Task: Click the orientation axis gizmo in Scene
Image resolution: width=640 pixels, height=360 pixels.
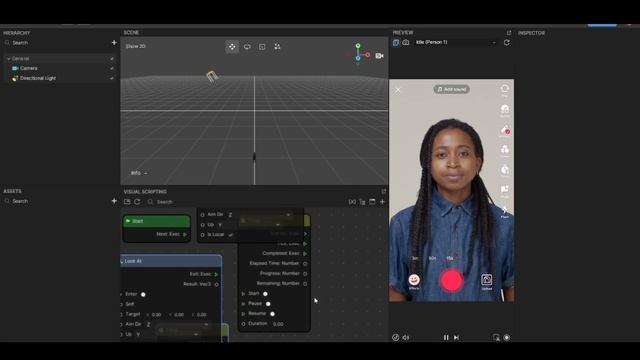Action: tap(360, 54)
